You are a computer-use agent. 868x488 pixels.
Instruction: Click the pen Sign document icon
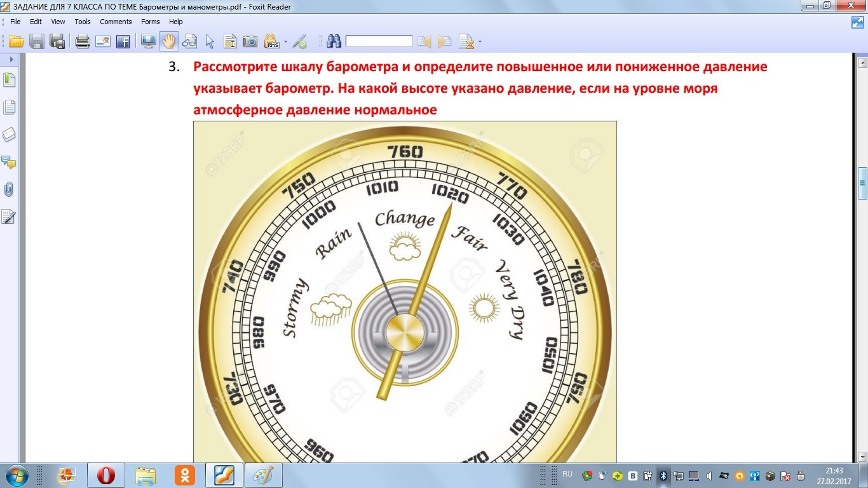299,42
